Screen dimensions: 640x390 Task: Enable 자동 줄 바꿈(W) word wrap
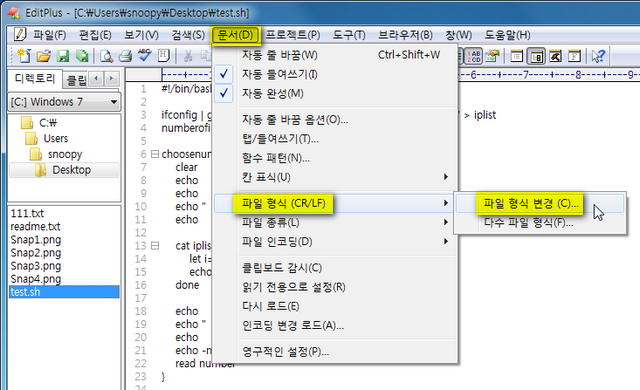[x=334, y=55]
